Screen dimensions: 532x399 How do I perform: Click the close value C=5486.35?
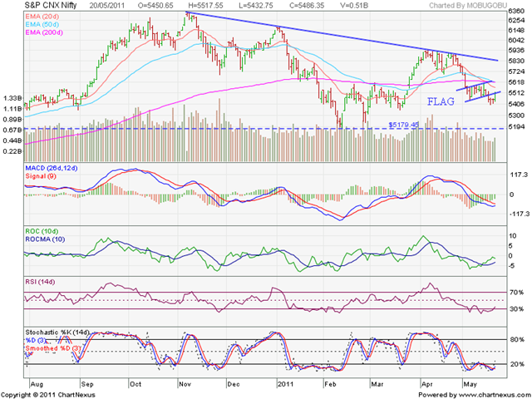[306, 6]
